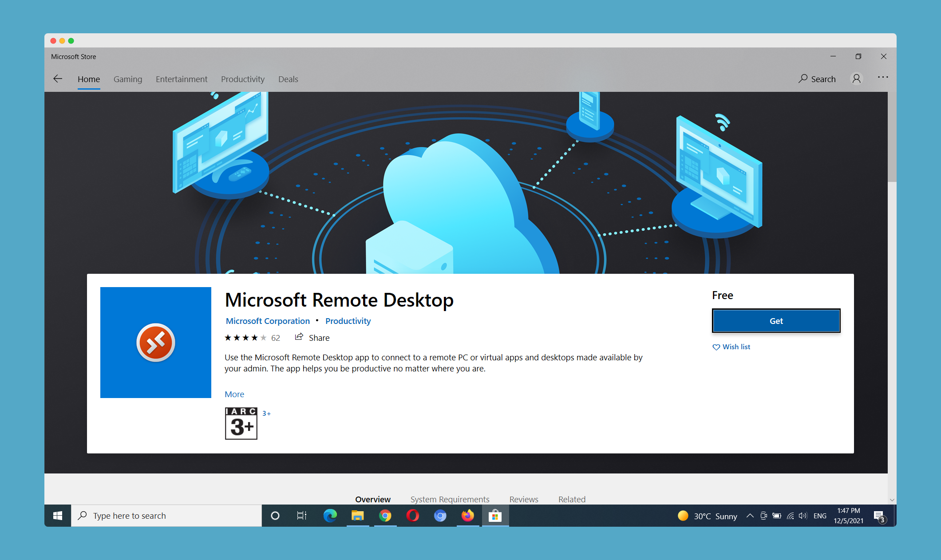Open the System Requirements section tab

450,499
